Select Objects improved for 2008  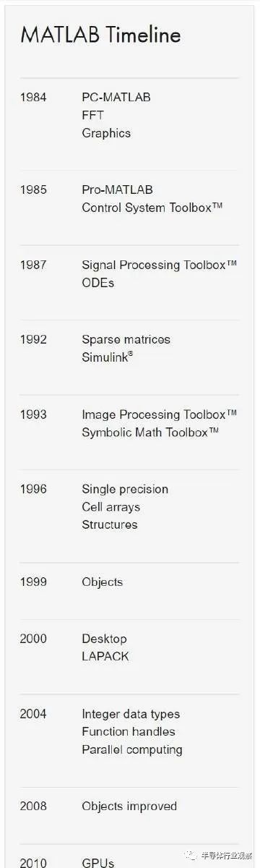[x=129, y=806]
